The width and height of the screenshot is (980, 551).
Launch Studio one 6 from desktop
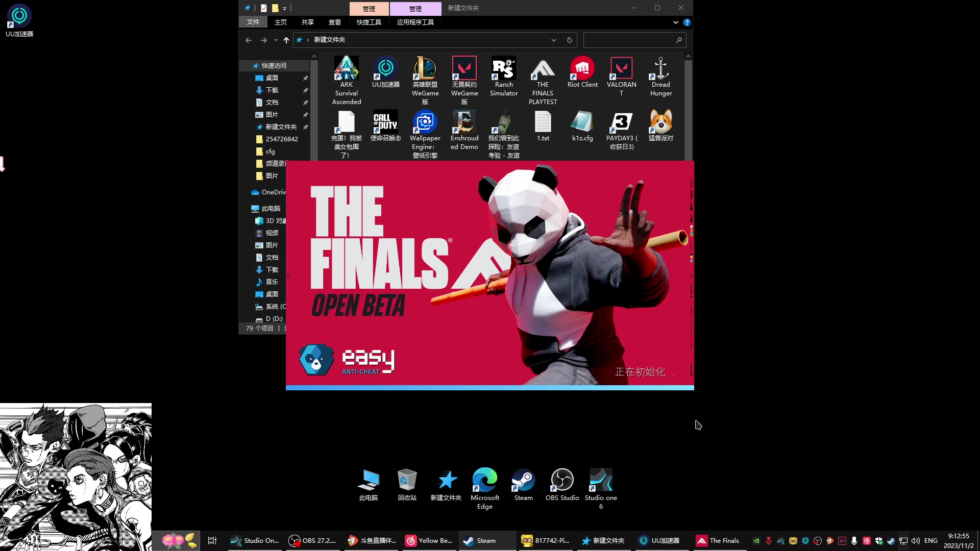pos(601,489)
